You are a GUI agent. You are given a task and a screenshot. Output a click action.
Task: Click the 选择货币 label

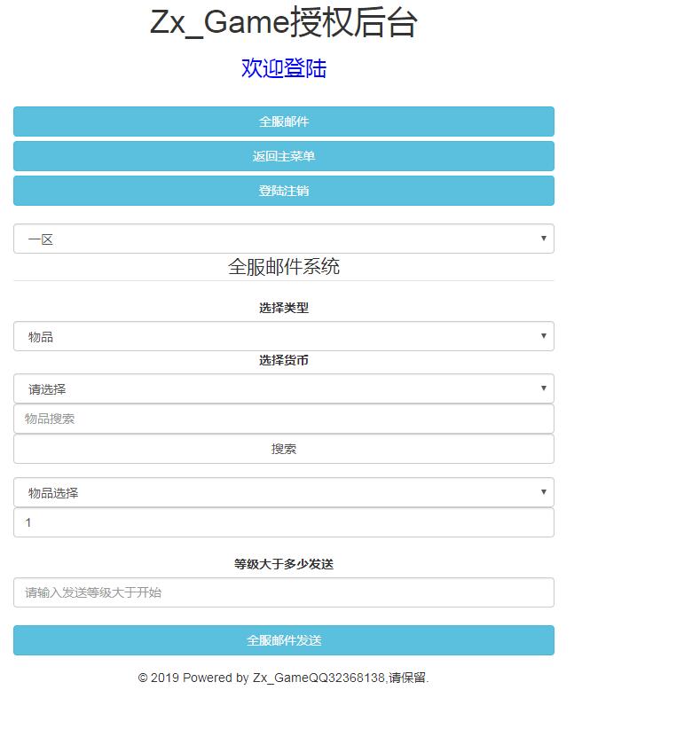pyautogui.click(x=284, y=360)
